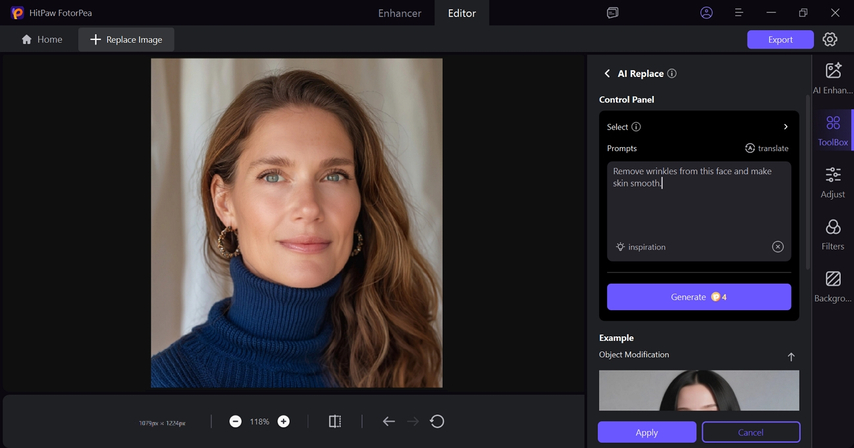This screenshot has height=448, width=854.
Task: Zoom out with the minus icon
Action: [235, 421]
